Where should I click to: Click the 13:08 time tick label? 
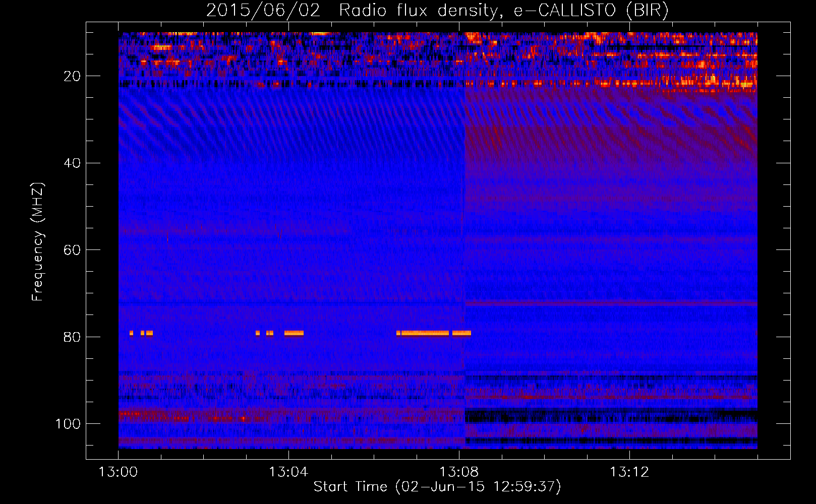[459, 472]
